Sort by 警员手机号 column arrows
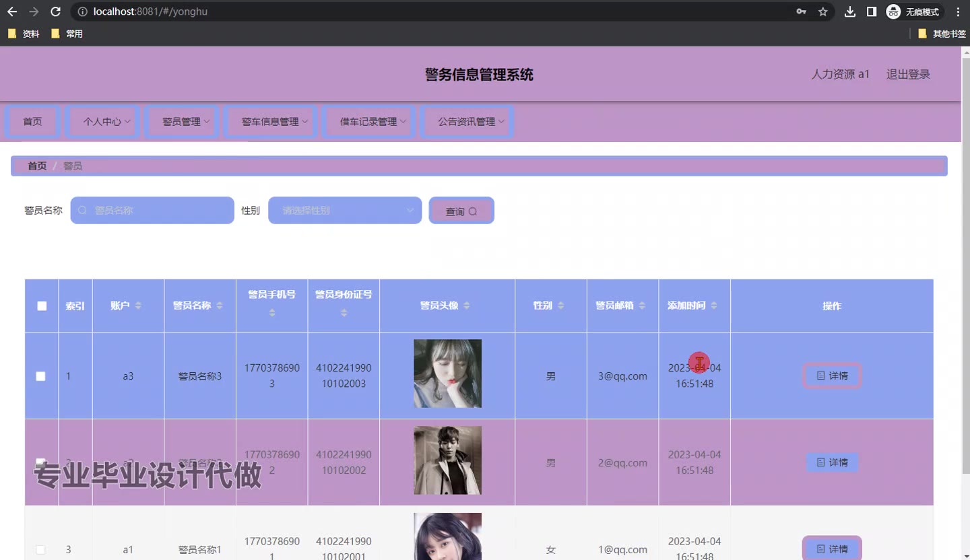 272,313
